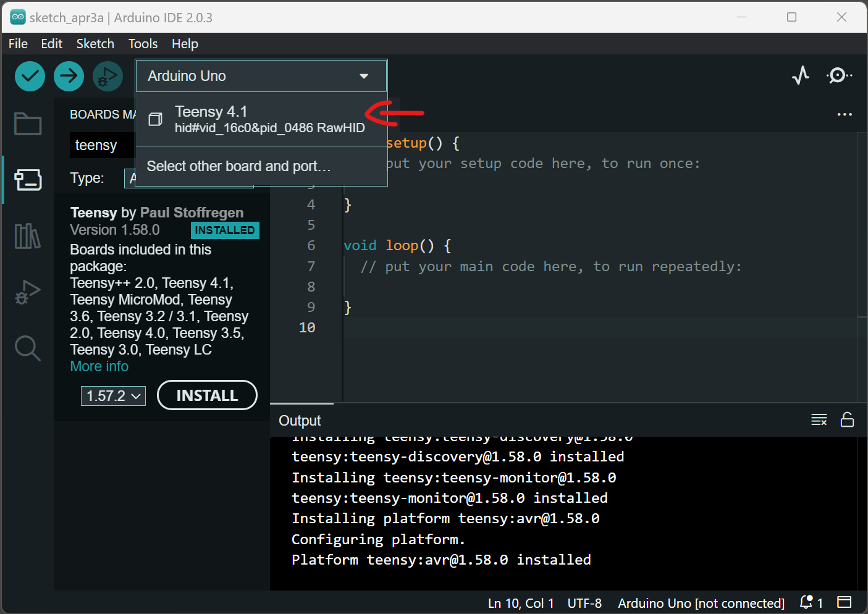Click the 'void loop() {' code line

point(397,245)
